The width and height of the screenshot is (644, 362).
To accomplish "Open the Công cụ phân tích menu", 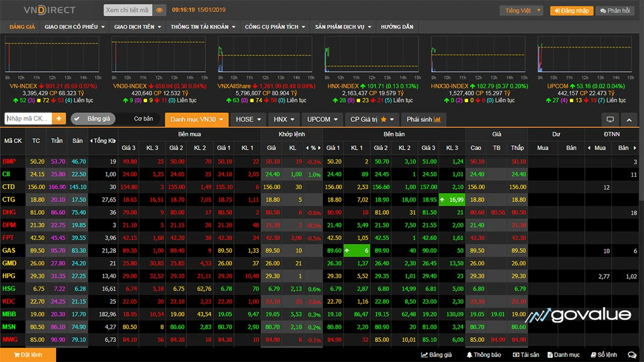I will coord(275,27).
